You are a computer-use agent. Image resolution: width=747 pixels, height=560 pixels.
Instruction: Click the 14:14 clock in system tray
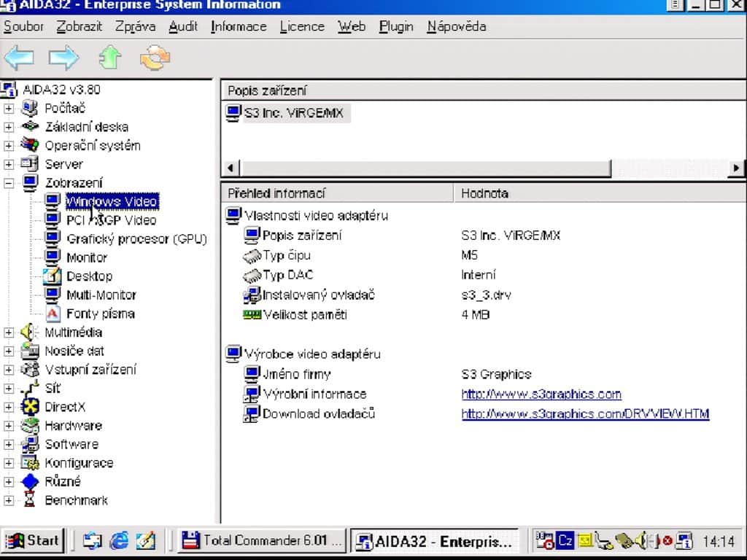(719, 542)
